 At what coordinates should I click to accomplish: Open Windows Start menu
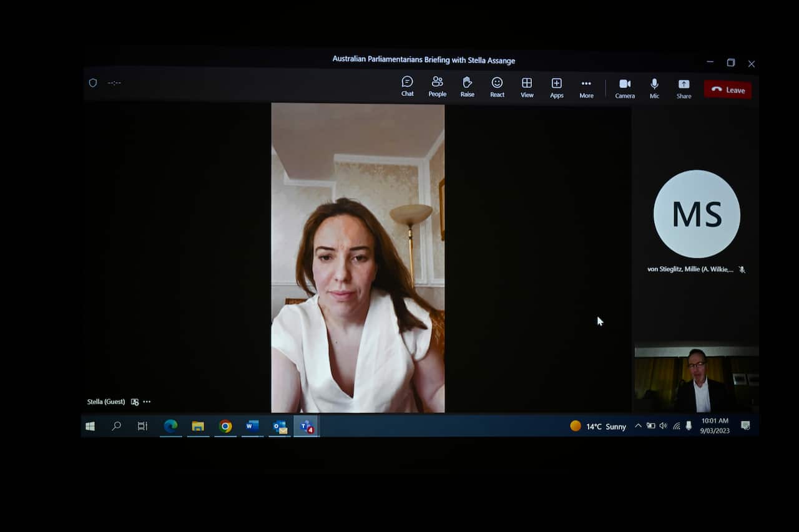91,426
